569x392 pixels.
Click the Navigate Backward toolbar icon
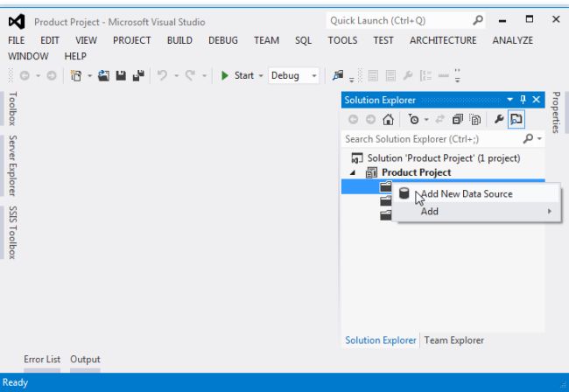(25, 75)
